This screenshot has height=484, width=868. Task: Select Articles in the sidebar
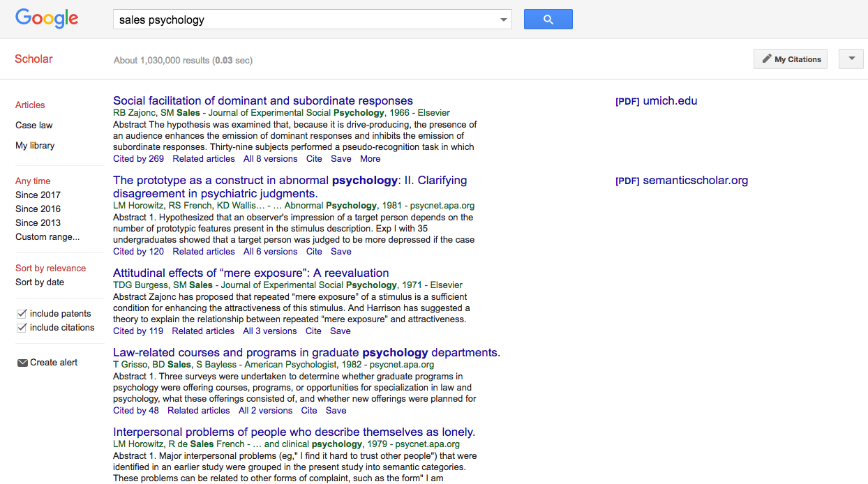[30, 105]
